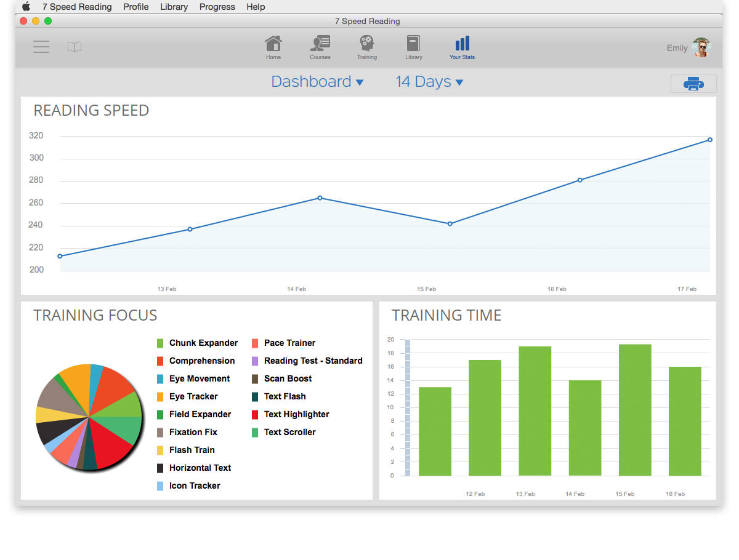Click the reading speed point near 14 Feb
The width and height of the screenshot is (739, 560).
(x=320, y=198)
